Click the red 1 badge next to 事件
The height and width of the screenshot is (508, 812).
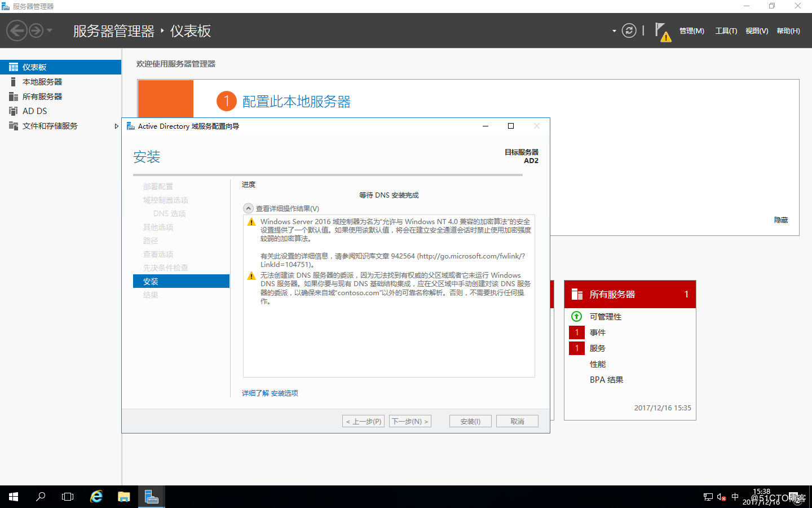pos(577,332)
